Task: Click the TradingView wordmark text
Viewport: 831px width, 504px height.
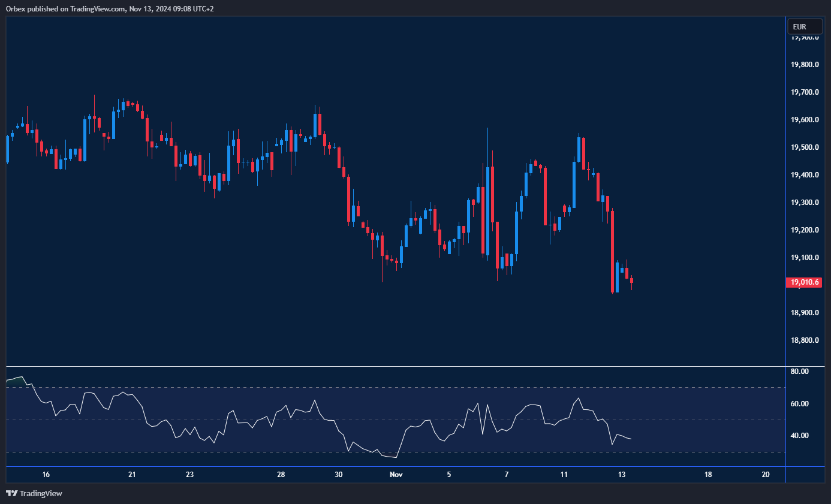Action: tap(41, 493)
